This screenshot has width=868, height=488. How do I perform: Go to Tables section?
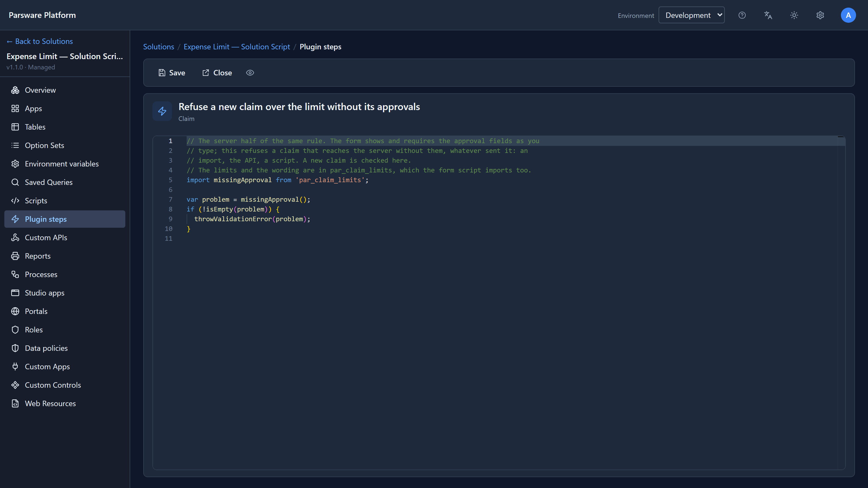[x=65, y=127]
